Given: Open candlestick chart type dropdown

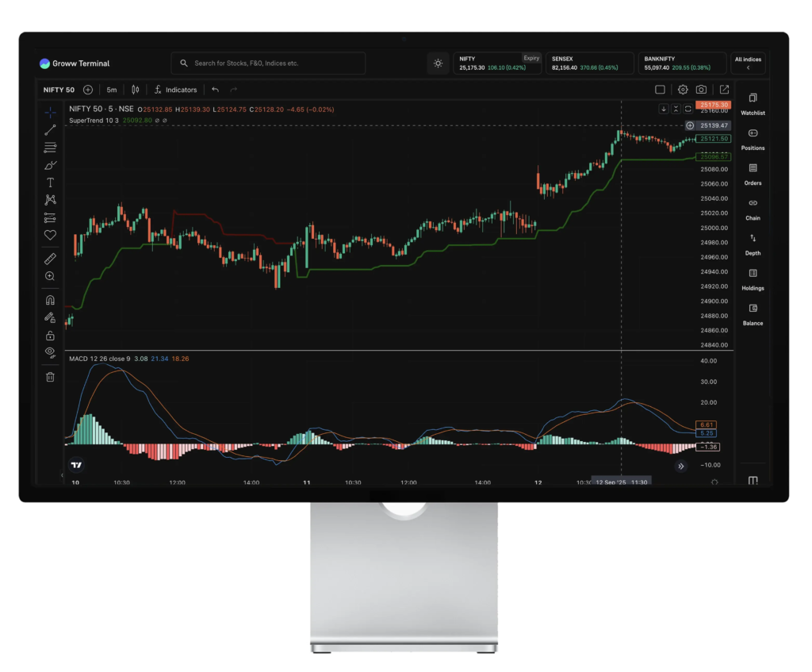Looking at the screenshot, I should click(135, 90).
